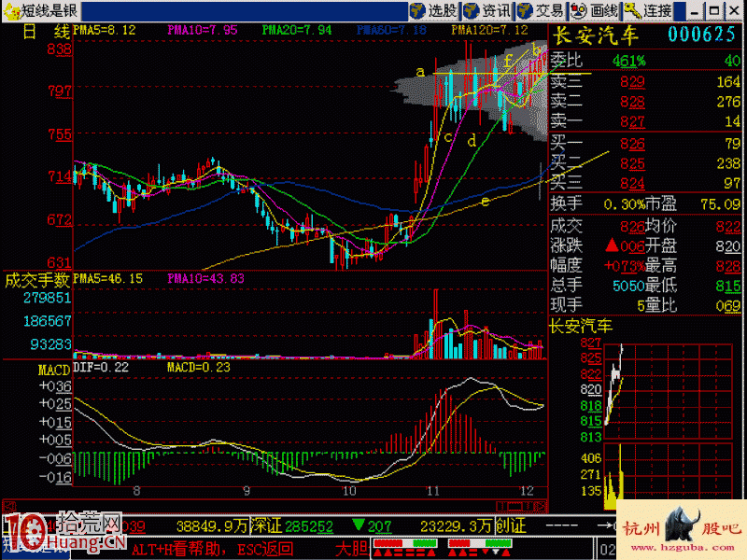
Task: Click the stock code 000625
Action: pyautogui.click(x=701, y=35)
